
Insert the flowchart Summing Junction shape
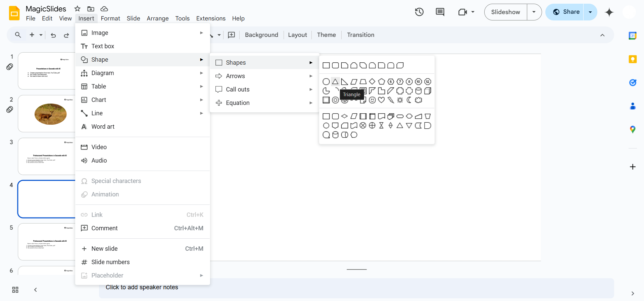coord(363,126)
